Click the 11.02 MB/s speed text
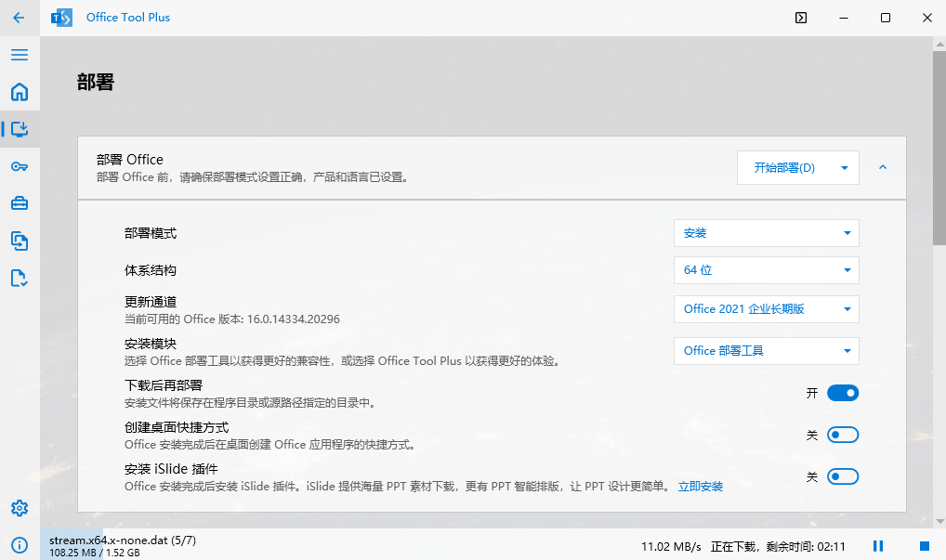The width and height of the screenshot is (946, 560). click(x=671, y=547)
